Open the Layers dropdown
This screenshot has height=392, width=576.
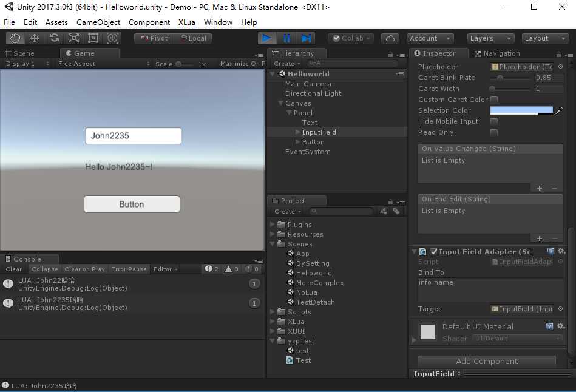point(490,38)
